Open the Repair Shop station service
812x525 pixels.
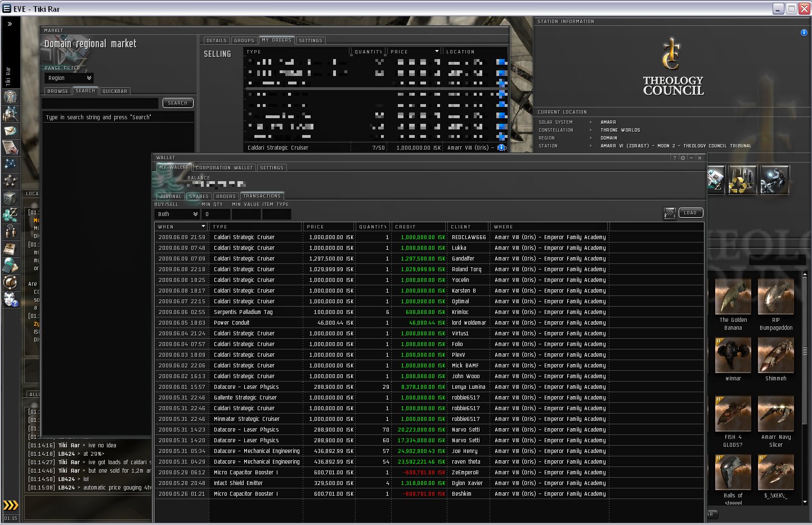pyautogui.click(x=774, y=180)
